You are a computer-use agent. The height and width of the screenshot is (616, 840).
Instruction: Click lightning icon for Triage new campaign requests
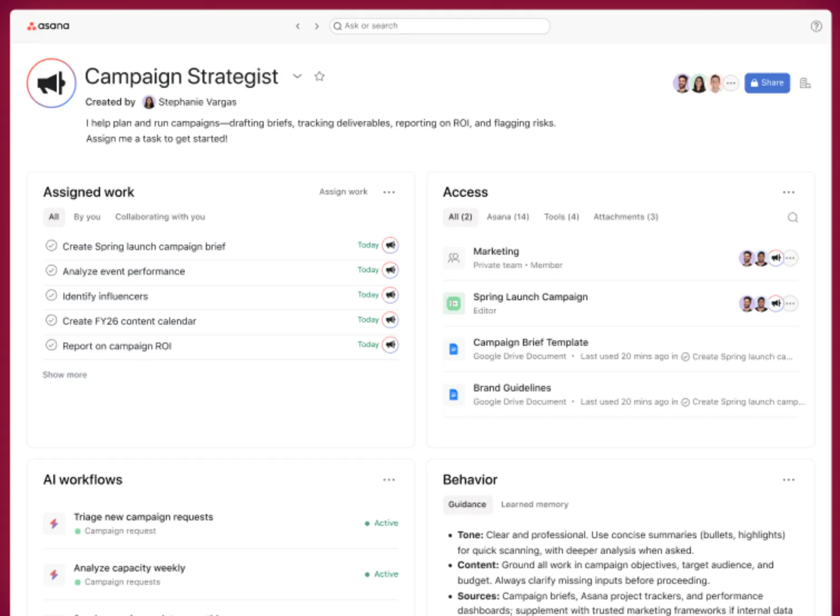(x=54, y=523)
